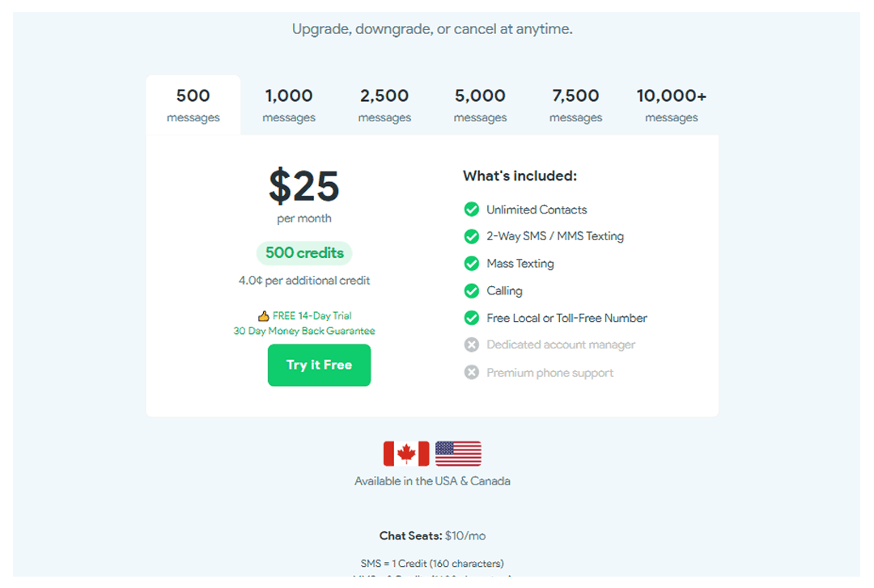Select the 10,000+ messages tab
This screenshot has height=588, width=874.
[x=672, y=105]
